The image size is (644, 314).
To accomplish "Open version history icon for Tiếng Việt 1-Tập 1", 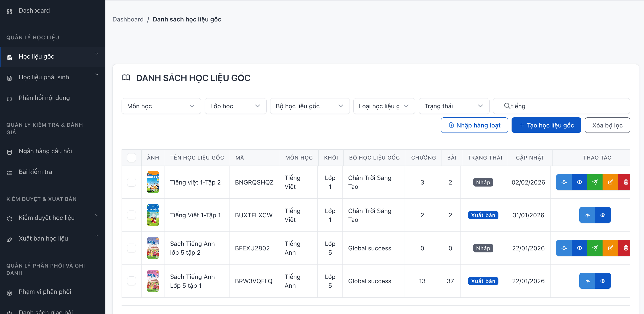I will point(587,215).
